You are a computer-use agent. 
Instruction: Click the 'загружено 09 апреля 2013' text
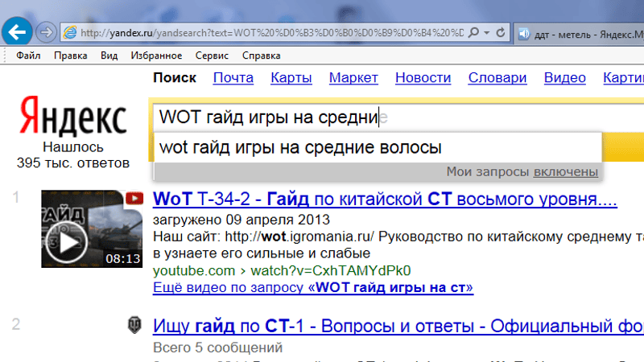coord(242,220)
